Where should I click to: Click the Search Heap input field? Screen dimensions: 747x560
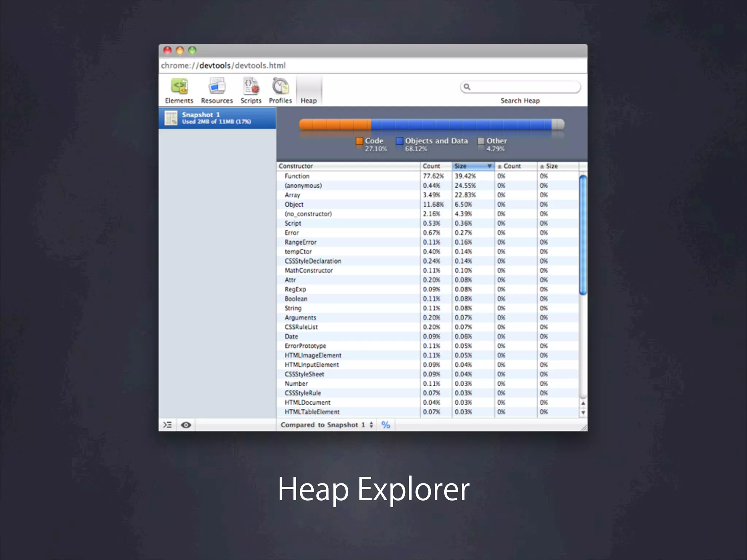coord(520,87)
